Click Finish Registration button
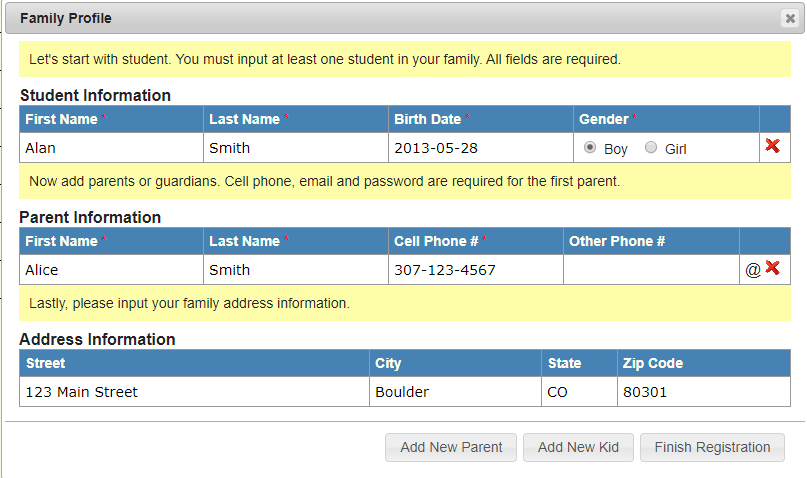 click(712, 447)
